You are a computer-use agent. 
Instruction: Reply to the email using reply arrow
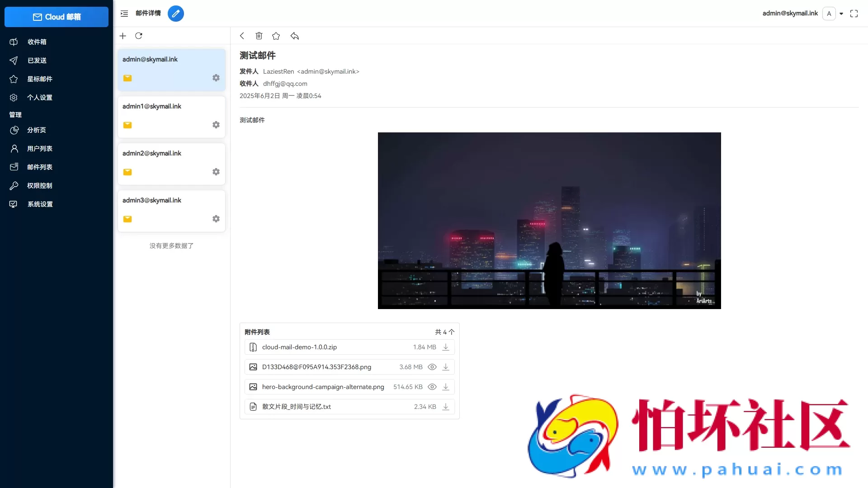(x=294, y=36)
